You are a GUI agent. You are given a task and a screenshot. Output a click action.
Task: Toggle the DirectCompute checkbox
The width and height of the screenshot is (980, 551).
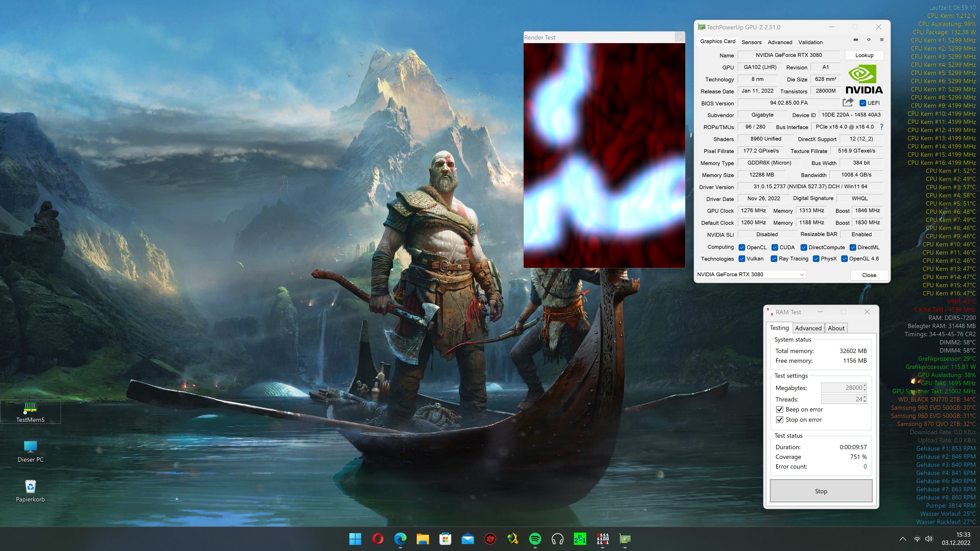803,247
